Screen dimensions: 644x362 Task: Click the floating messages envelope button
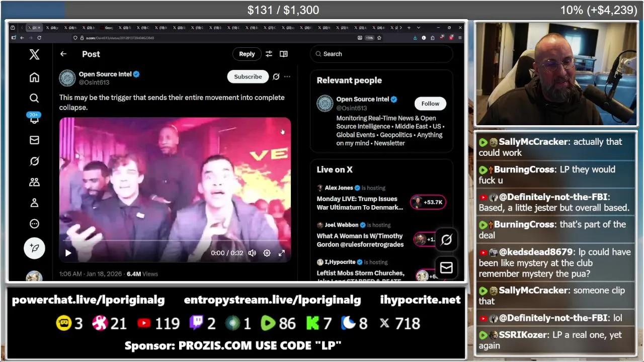[x=446, y=268]
